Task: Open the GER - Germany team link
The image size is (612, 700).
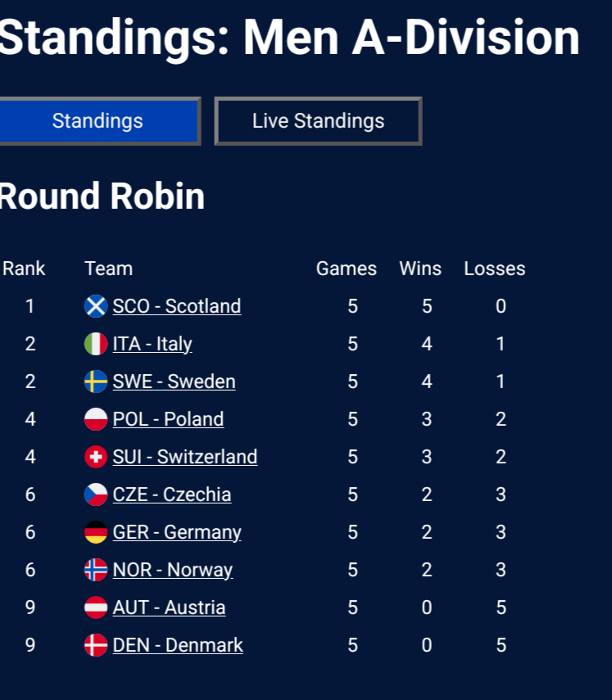Action: point(177,532)
